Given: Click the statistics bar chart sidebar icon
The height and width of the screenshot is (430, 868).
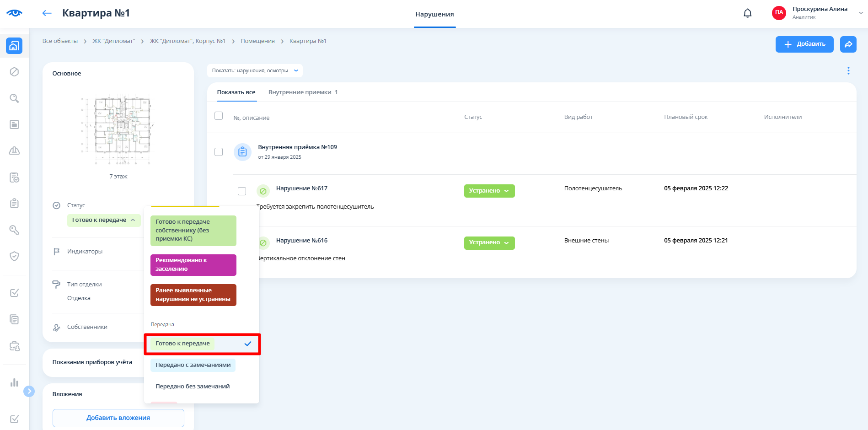Looking at the screenshot, I should (x=15, y=382).
